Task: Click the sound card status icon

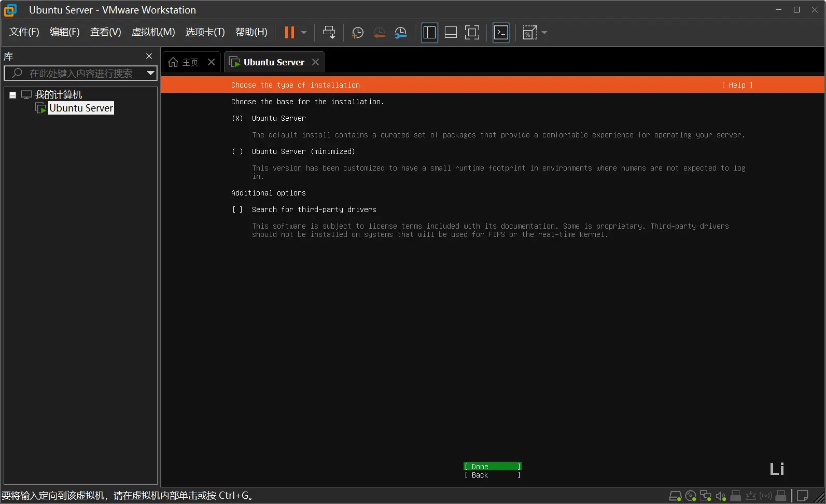Action: click(720, 496)
